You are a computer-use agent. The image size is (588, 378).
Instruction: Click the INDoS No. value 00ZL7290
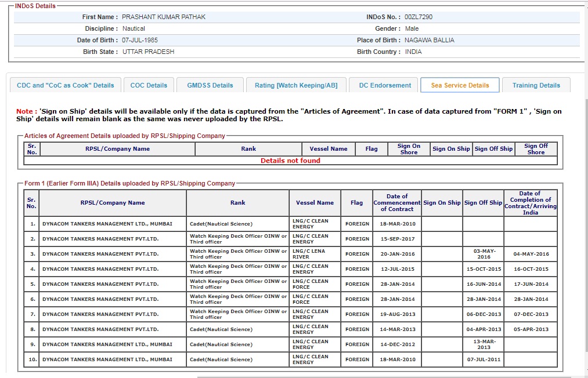pyautogui.click(x=419, y=17)
